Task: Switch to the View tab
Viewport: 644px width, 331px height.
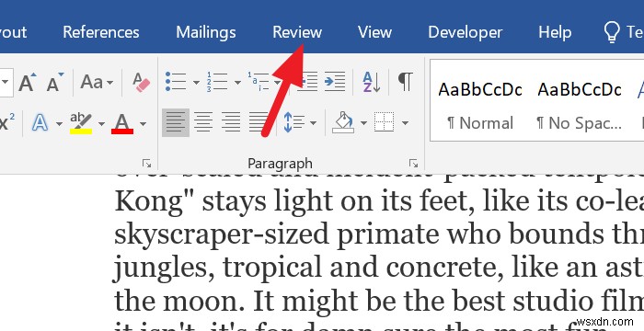Action: (374, 32)
